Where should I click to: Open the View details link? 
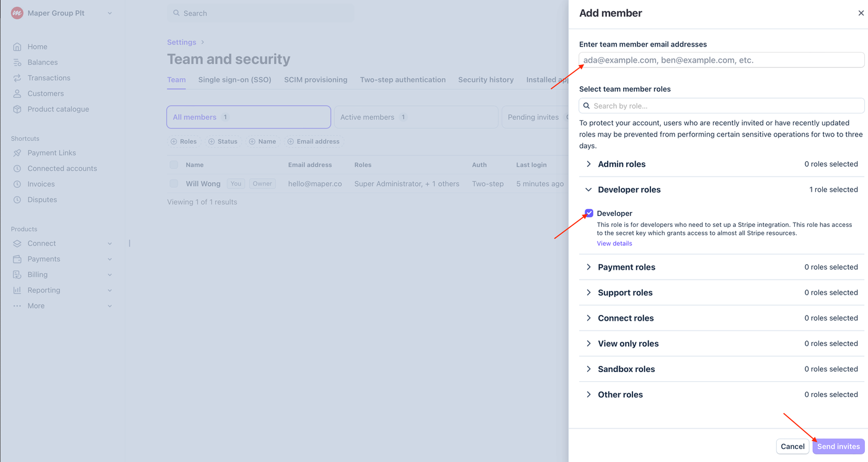tap(614, 244)
